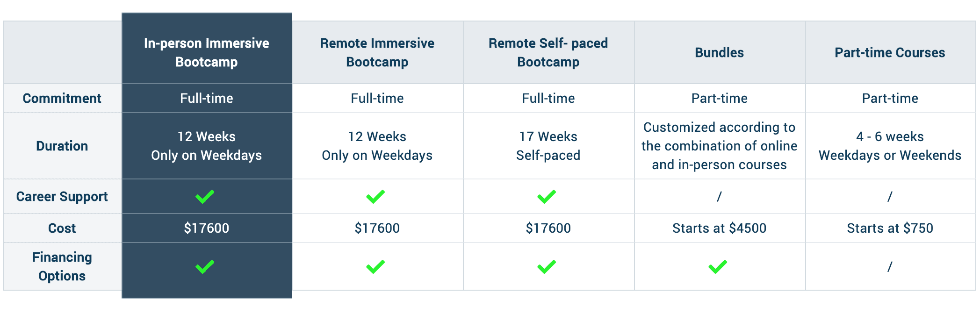Click Financing Options checkmark for Remote Self-paced Bootcamp
The height and width of the screenshot is (314, 980).
tap(547, 267)
